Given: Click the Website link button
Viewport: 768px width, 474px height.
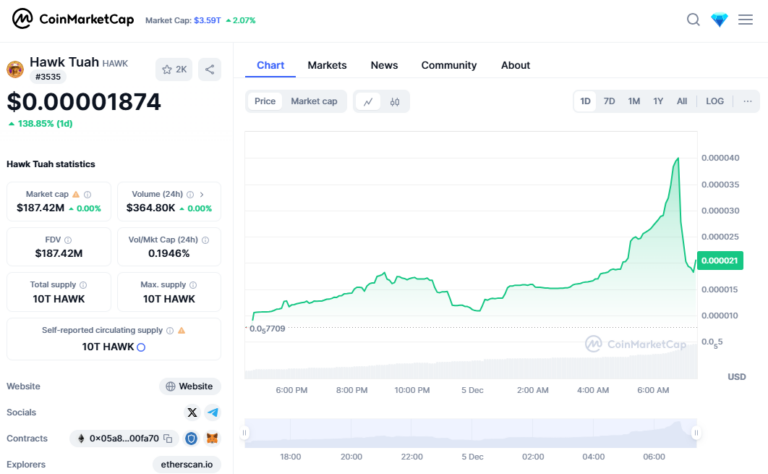Looking at the screenshot, I should [189, 386].
